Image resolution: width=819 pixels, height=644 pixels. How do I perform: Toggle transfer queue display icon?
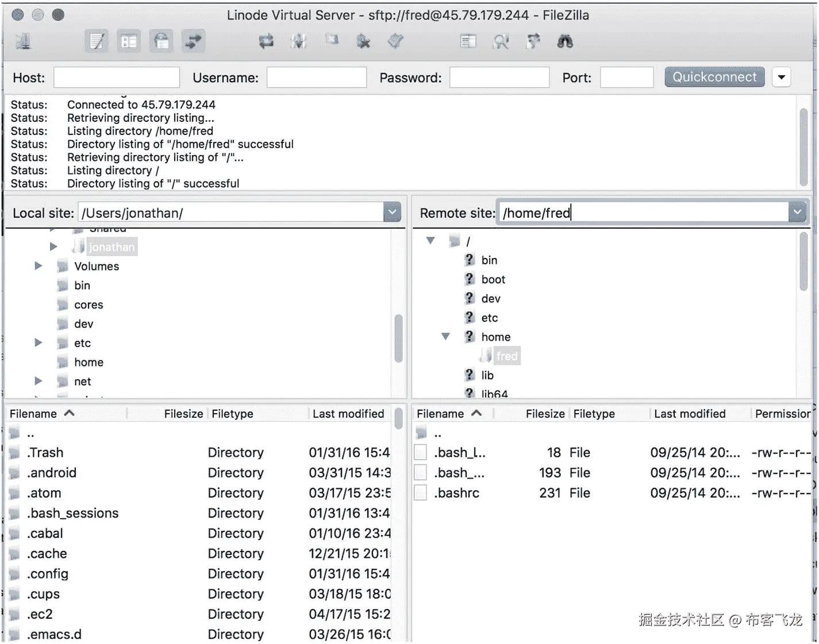click(x=194, y=41)
